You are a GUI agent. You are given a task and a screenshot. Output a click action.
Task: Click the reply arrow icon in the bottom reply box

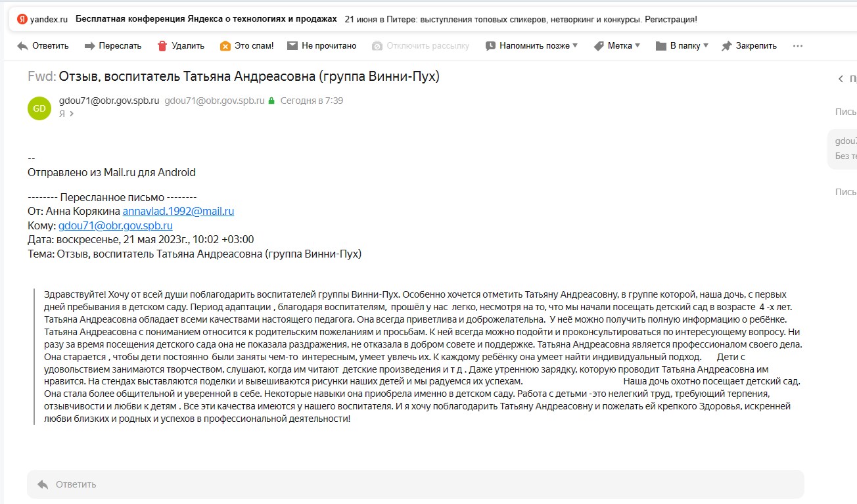click(43, 484)
